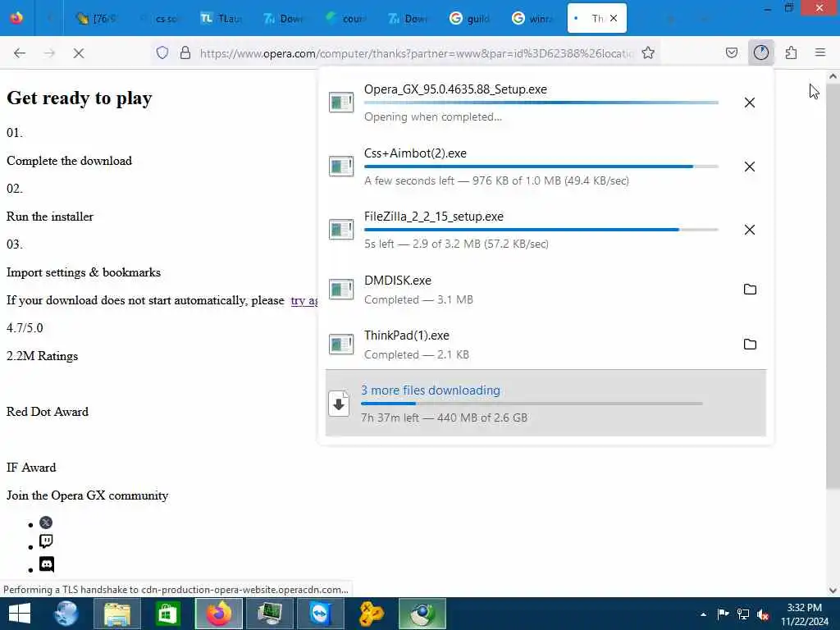840x630 pixels.
Task: Click the Css+Aimbot download progress bar
Action: 541,167
